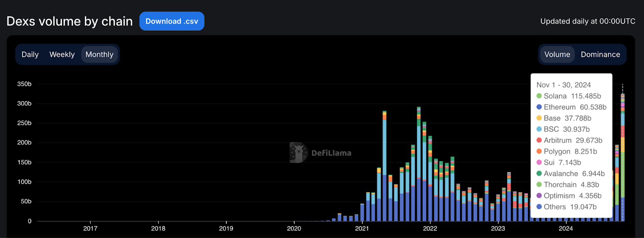
Task: Click the 300b y-axis label
Action: pyautogui.click(x=24, y=103)
